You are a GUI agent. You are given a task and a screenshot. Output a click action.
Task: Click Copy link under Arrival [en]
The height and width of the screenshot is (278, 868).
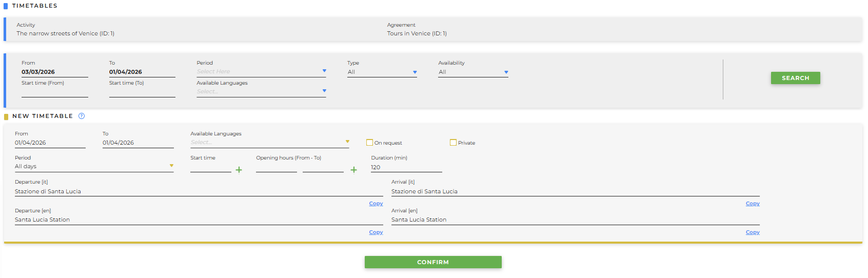coord(752,232)
